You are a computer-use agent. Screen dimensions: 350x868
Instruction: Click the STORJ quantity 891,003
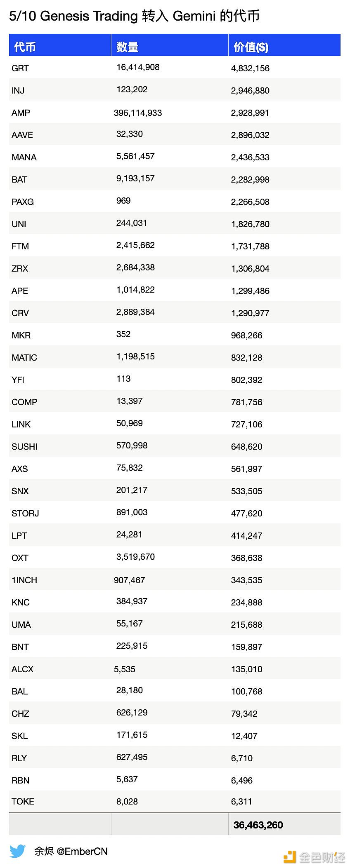pos(132,512)
